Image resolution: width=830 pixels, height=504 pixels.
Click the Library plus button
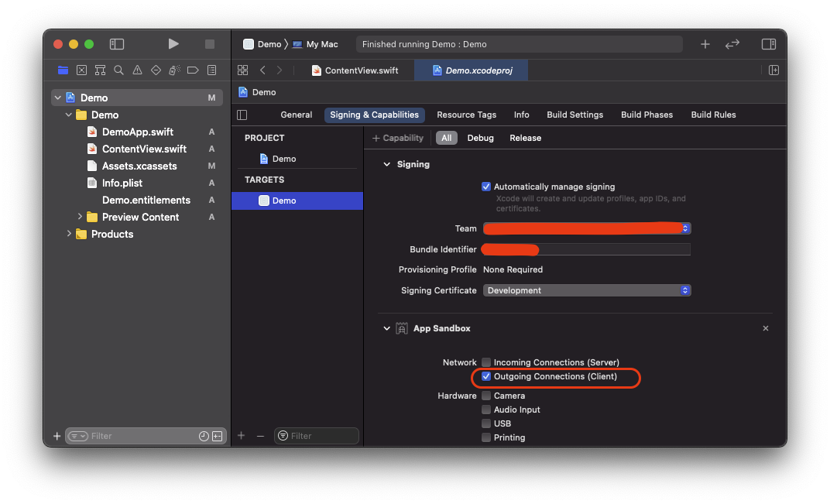pos(705,44)
